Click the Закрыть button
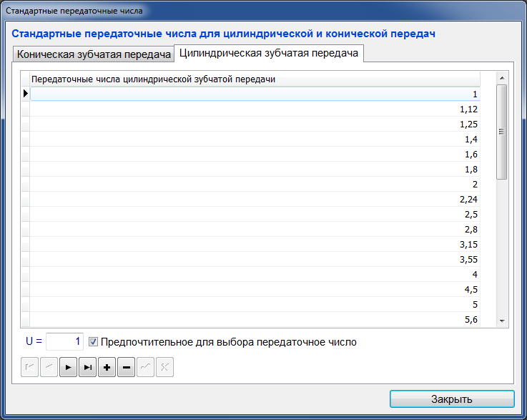Viewport: 527px width, 420px height. point(452,399)
